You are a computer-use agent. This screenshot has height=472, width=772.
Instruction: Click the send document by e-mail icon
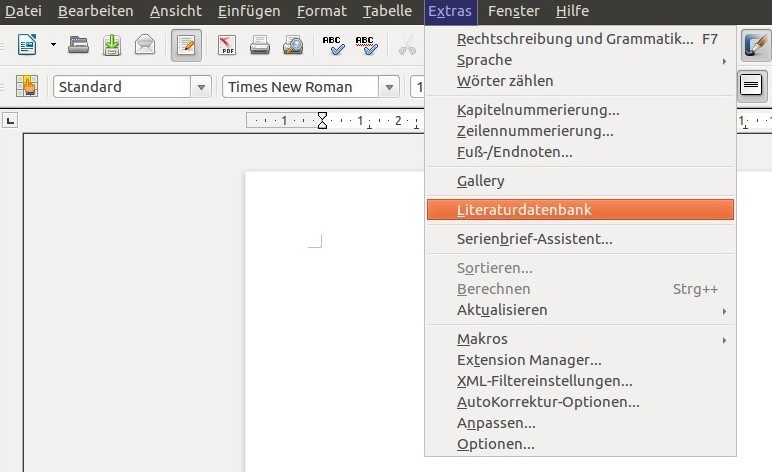tap(145, 45)
